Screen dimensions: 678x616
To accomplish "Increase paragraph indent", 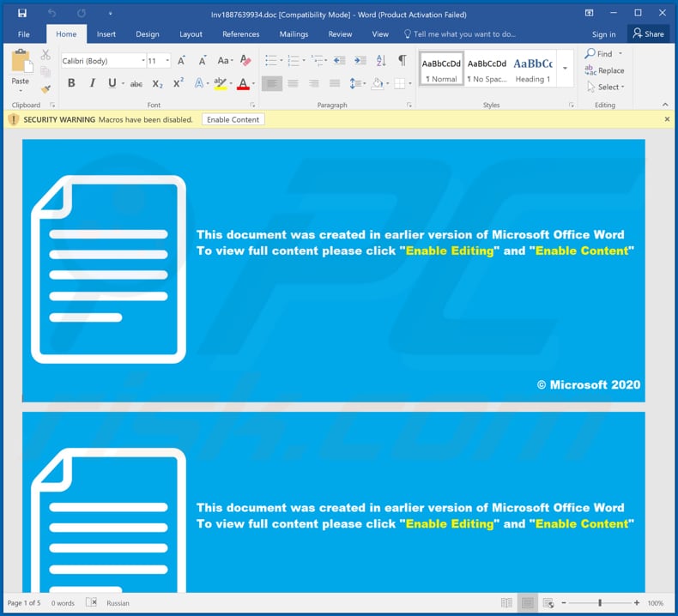I will coord(360,61).
